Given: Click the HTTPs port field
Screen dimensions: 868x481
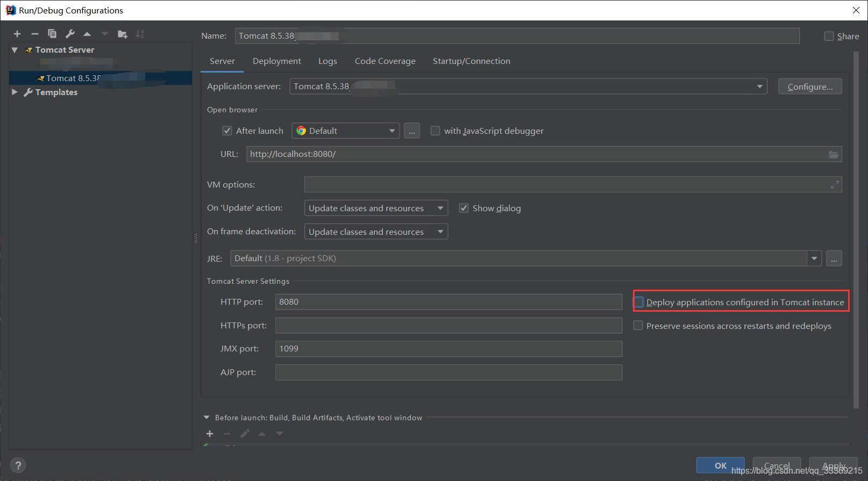Looking at the screenshot, I should point(449,326).
